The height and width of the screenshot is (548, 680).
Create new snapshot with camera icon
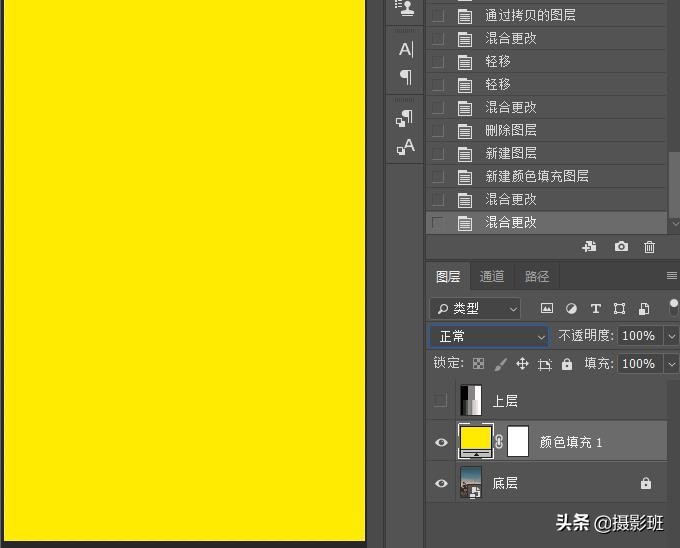pyautogui.click(x=621, y=247)
